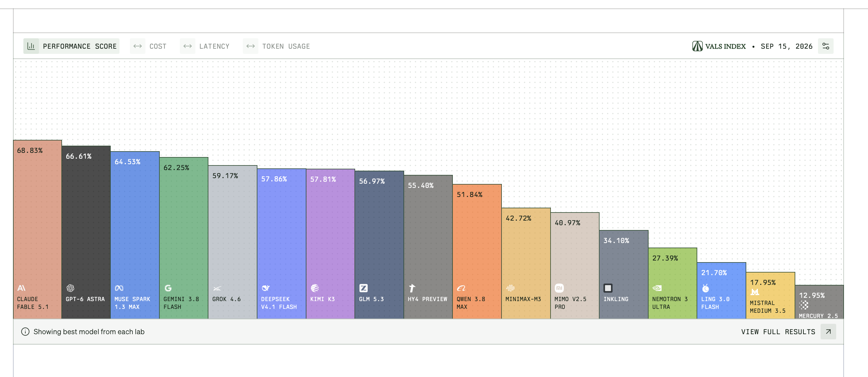Click the OpenAI logo on GPT-6 Astra bar

pyautogui.click(x=70, y=288)
